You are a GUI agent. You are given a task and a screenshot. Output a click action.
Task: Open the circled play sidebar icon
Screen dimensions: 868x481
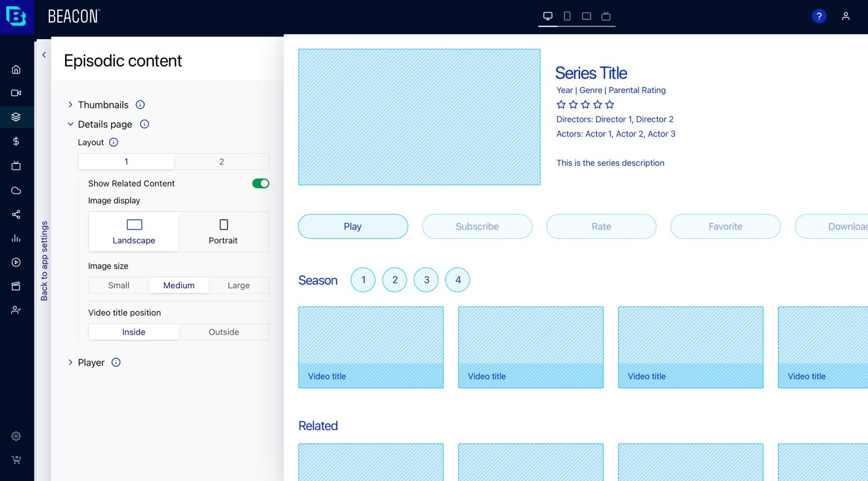click(16, 262)
